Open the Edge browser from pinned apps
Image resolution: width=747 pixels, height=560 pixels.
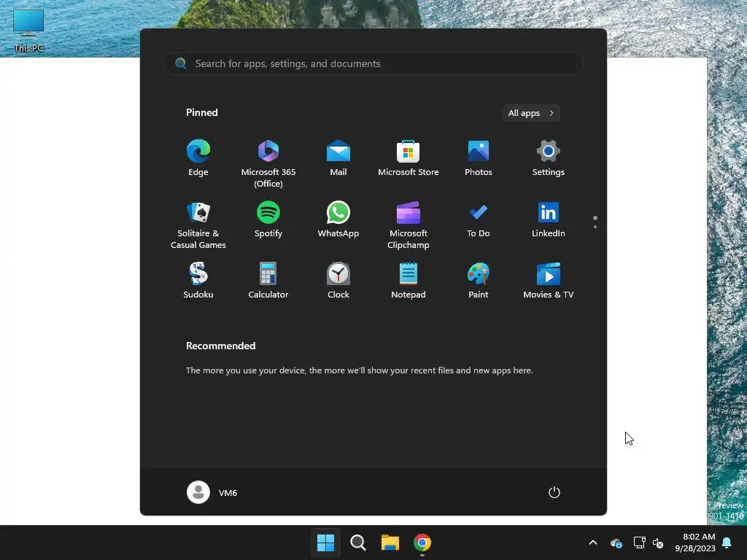(x=198, y=158)
